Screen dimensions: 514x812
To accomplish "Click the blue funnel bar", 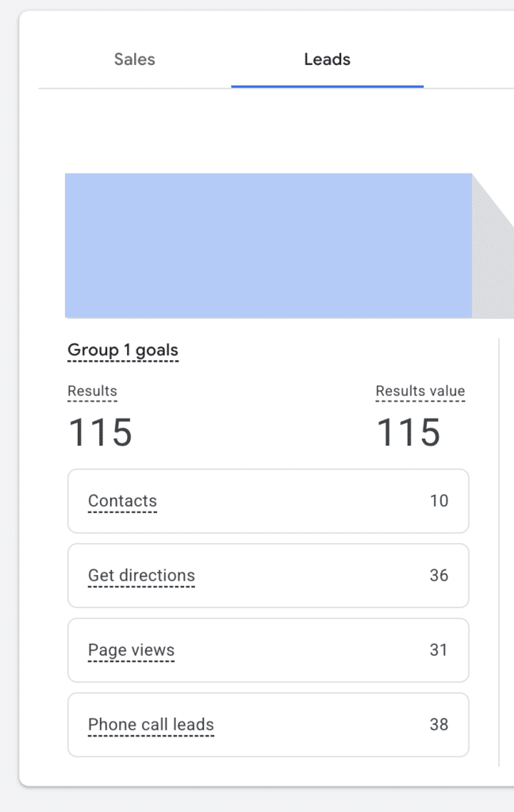I will tap(268, 246).
